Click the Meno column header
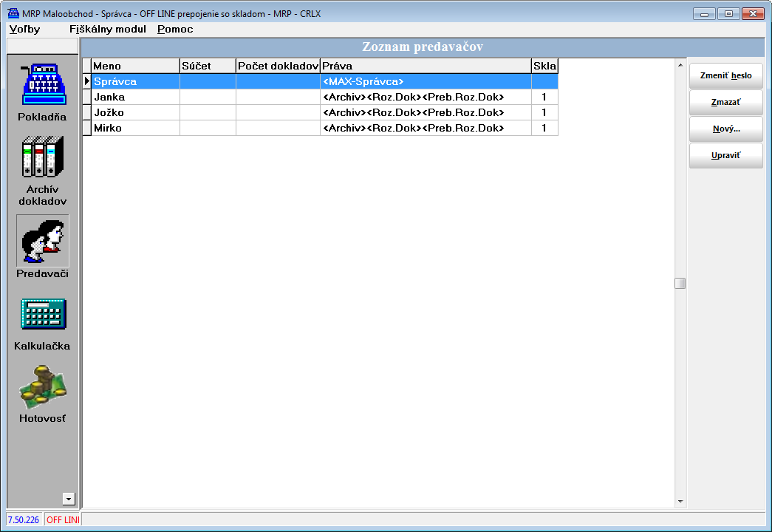The image size is (772, 532). click(x=134, y=66)
